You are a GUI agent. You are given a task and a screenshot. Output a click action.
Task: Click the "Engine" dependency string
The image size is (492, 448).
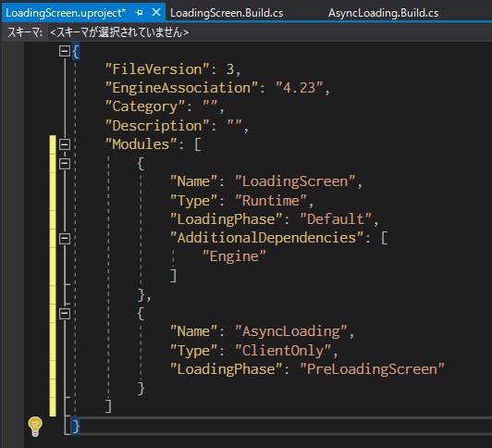[234, 256]
